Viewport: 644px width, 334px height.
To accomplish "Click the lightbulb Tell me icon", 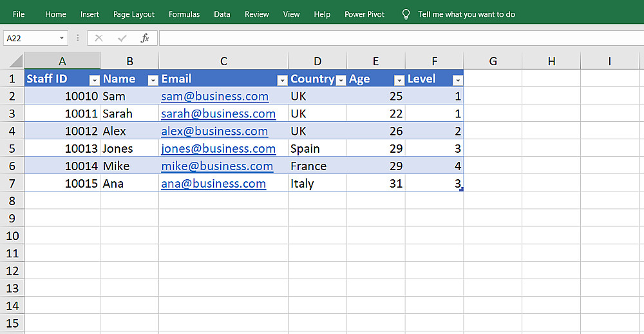I will tap(406, 14).
